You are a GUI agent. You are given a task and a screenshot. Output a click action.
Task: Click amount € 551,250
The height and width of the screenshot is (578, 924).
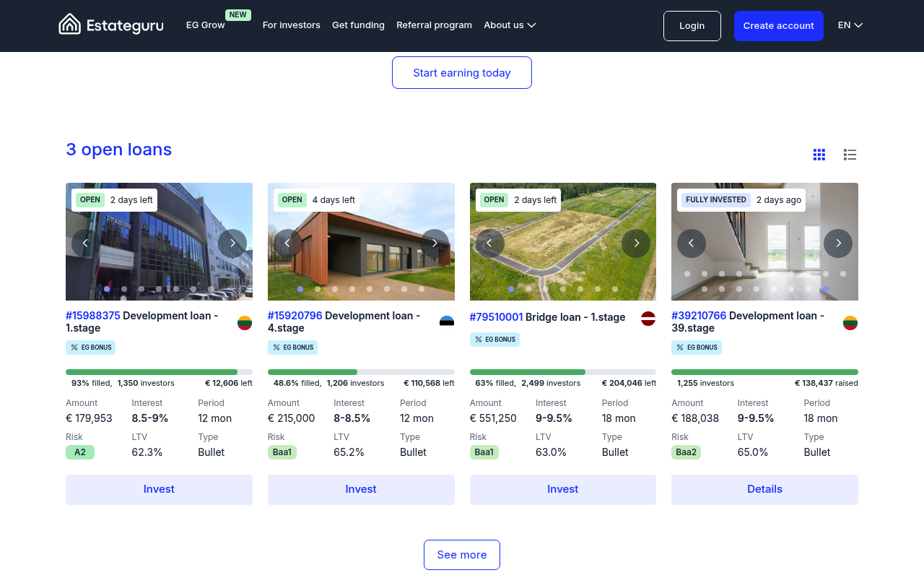coord(493,418)
